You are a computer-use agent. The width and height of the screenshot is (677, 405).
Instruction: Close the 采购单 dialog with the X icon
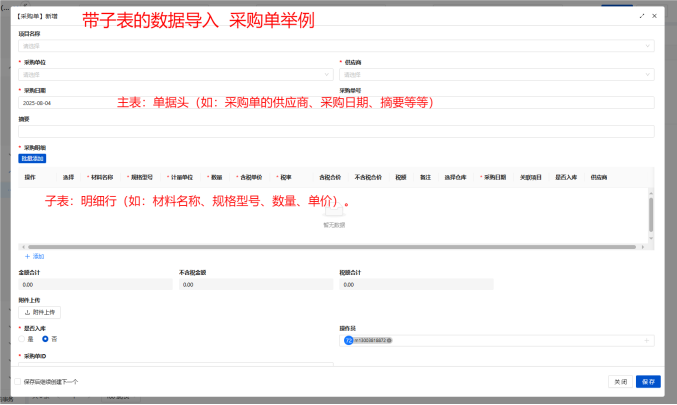coord(655,17)
